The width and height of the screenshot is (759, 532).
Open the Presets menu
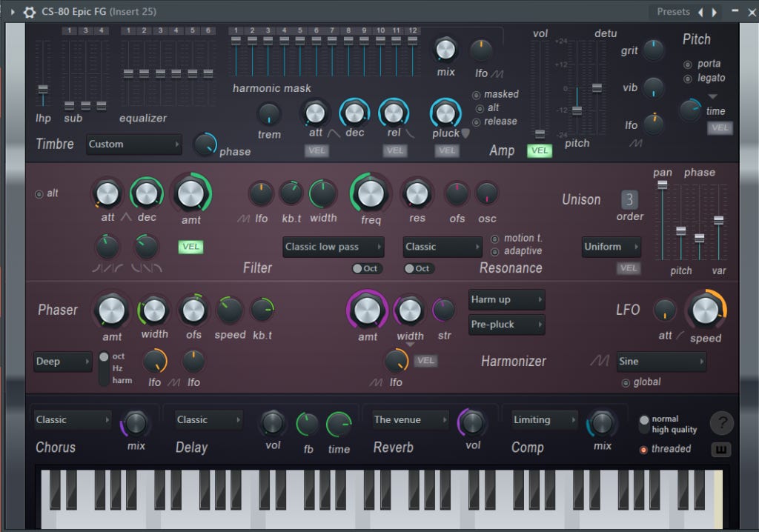pos(673,12)
